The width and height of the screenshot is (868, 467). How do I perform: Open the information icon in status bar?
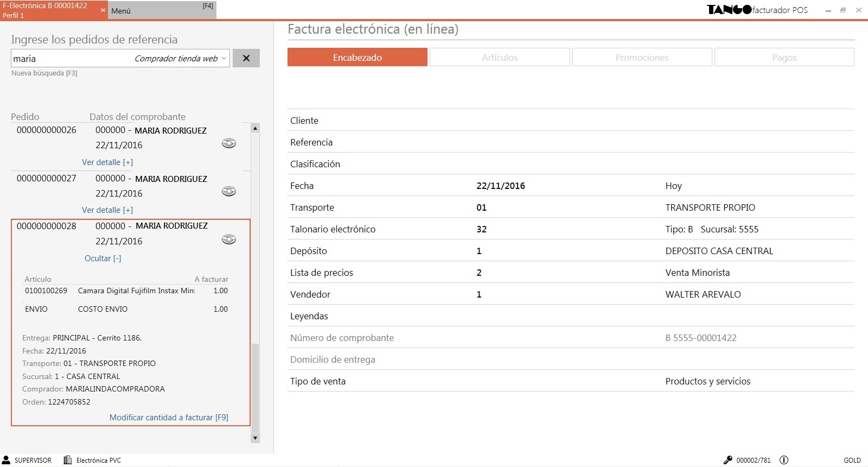(784, 460)
